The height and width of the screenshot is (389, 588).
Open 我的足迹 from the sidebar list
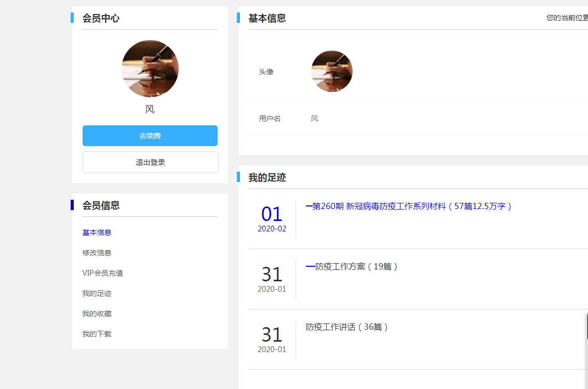point(97,293)
